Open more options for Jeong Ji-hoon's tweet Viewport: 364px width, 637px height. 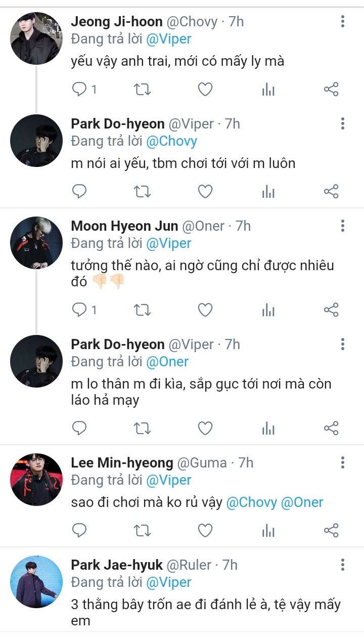point(343,21)
